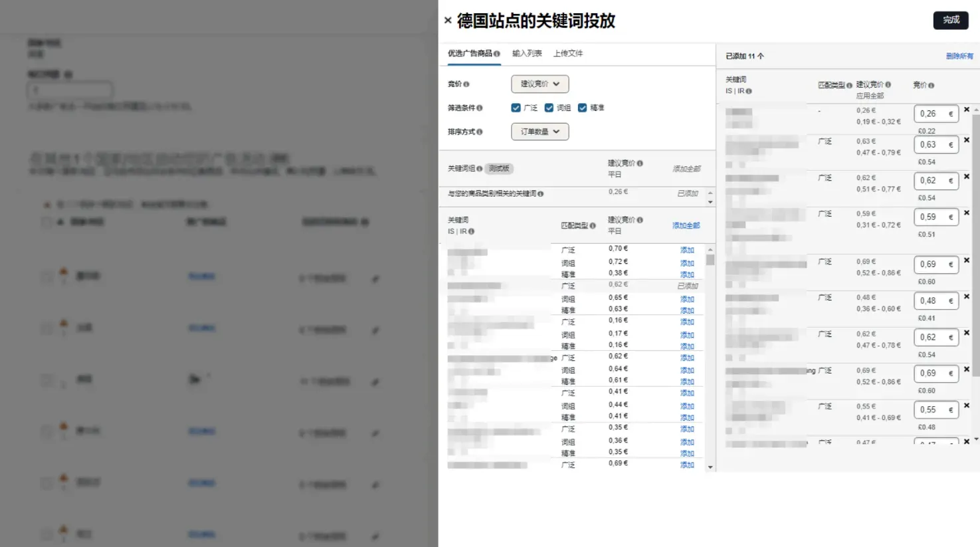
Task: Select the 上传文件 tab
Action: pyautogui.click(x=568, y=53)
